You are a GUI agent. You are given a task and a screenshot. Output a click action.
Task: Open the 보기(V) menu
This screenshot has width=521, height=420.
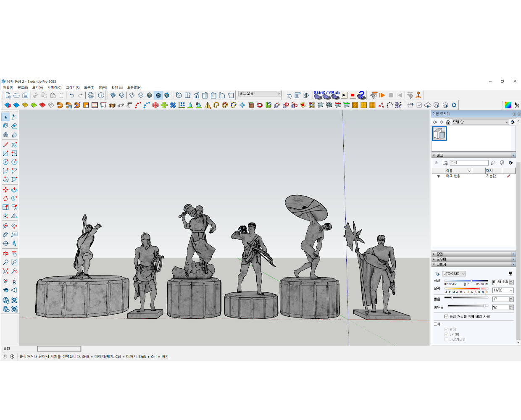click(x=37, y=88)
